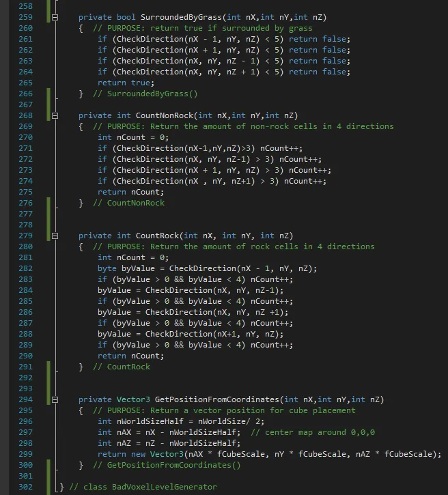Click comment 'amount of rock cells in 4 directions'
Image resolution: width=448 pixels, height=495 pixels.
(x=289, y=246)
